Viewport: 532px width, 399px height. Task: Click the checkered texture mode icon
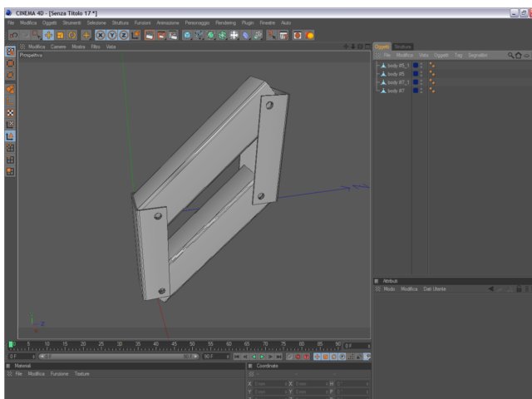(x=11, y=113)
